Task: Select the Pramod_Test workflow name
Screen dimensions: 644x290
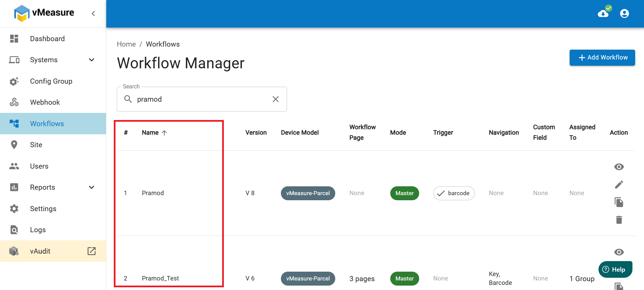Action: coord(160,278)
